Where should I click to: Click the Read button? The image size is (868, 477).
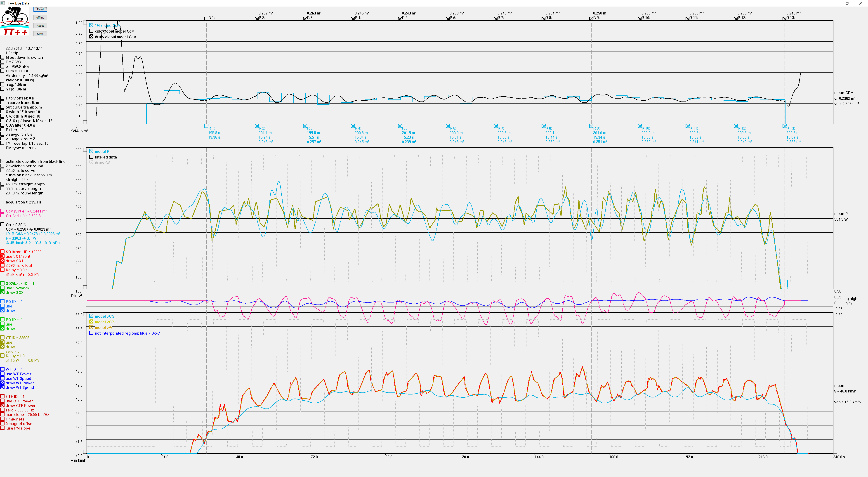[x=40, y=9]
